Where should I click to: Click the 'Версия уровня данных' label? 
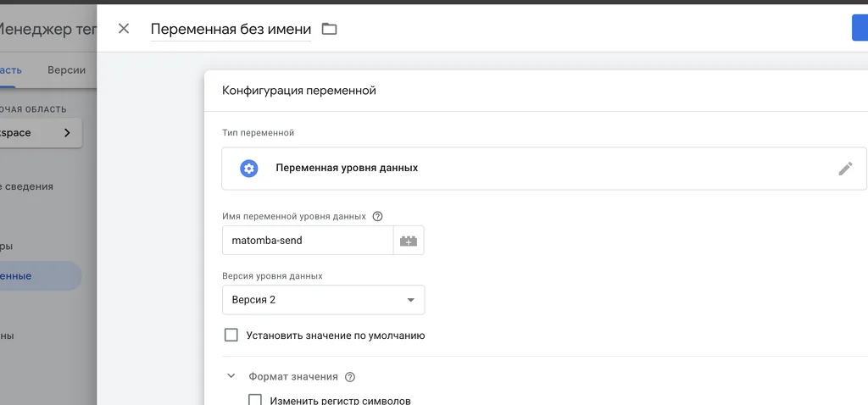272,275
